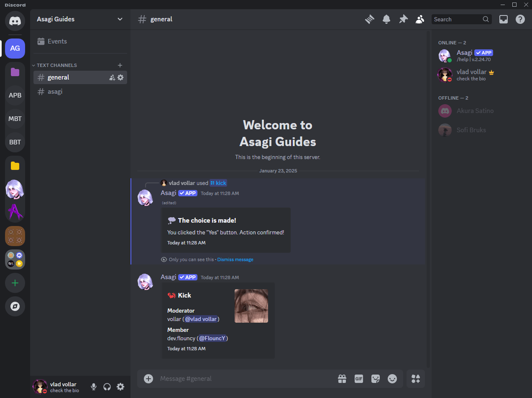
Task: Open the Events item in sidebar
Action: pyautogui.click(x=80, y=41)
